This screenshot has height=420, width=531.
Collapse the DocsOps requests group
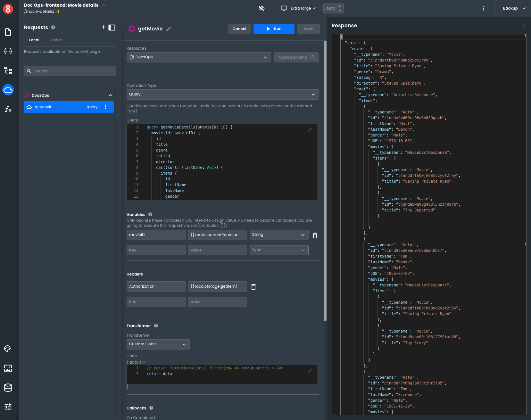coord(110,95)
